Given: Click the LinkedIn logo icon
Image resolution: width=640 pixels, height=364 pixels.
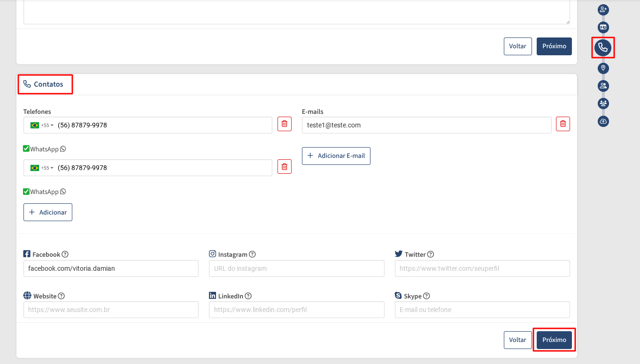Looking at the screenshot, I should click(x=212, y=295).
